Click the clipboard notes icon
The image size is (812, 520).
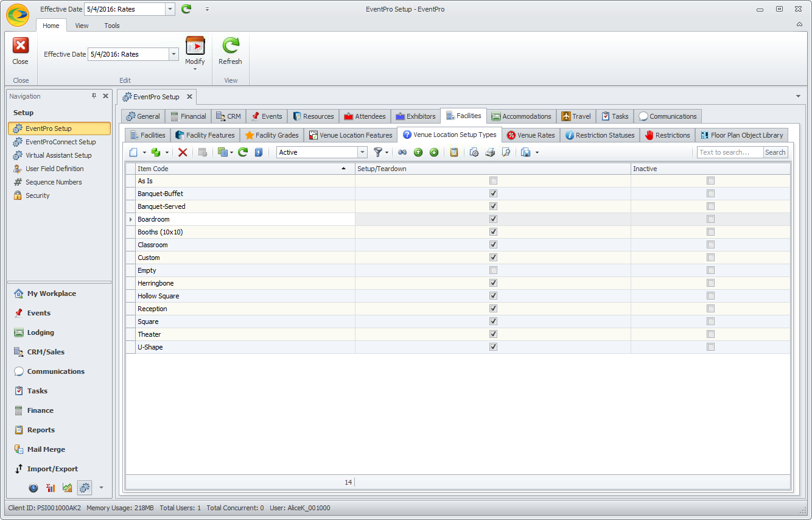tap(454, 152)
